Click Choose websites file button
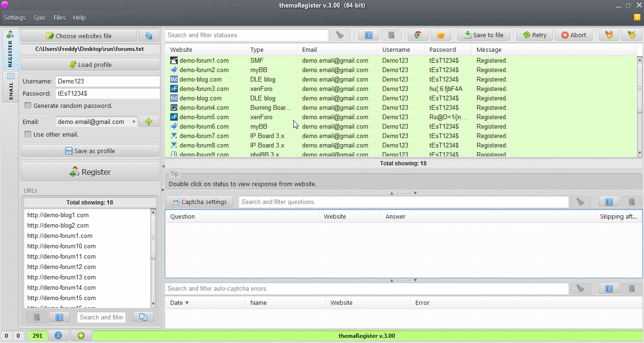Screen dimensions: 644x343 tap(79, 36)
